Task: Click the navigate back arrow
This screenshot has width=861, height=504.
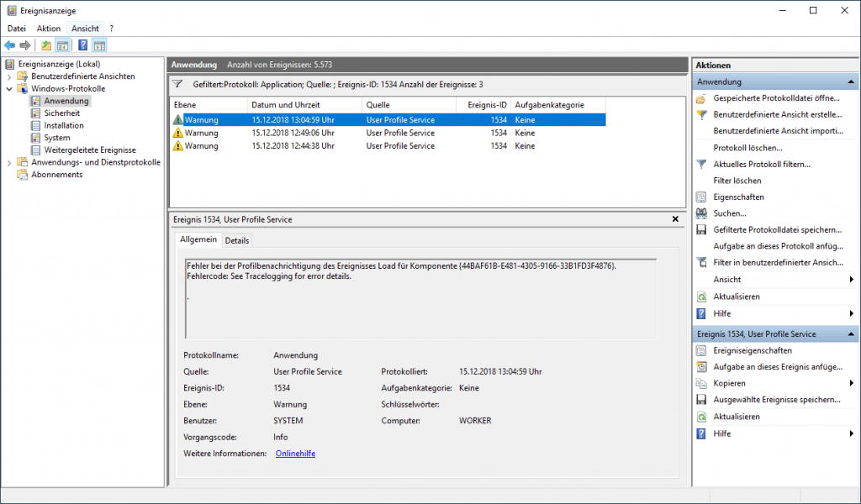Action: (10, 45)
